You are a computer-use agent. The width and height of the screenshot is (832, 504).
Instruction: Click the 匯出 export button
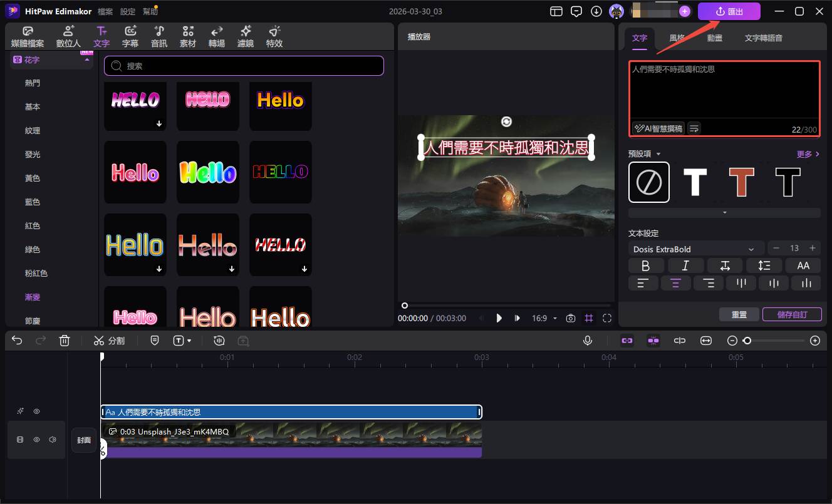[x=729, y=11]
